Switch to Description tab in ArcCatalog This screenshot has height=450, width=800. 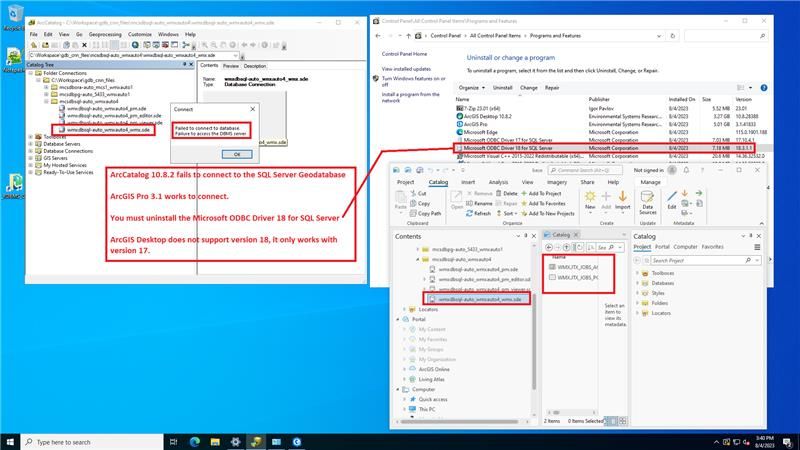coord(255,66)
